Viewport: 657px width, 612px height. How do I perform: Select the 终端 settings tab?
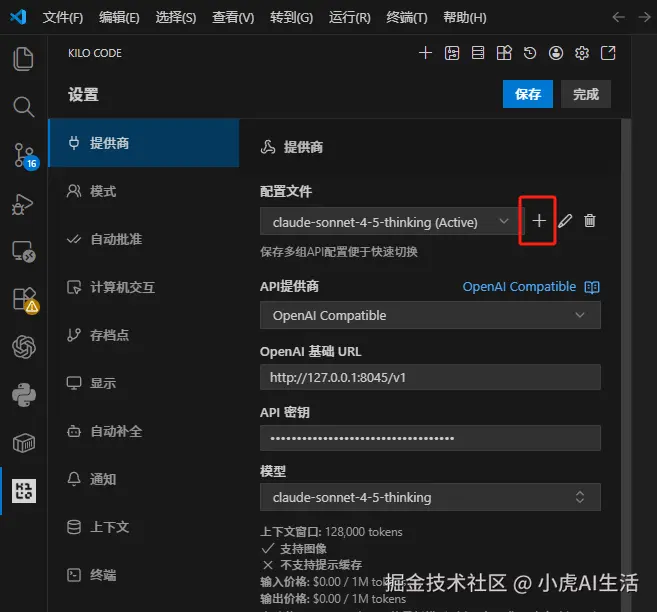144,575
